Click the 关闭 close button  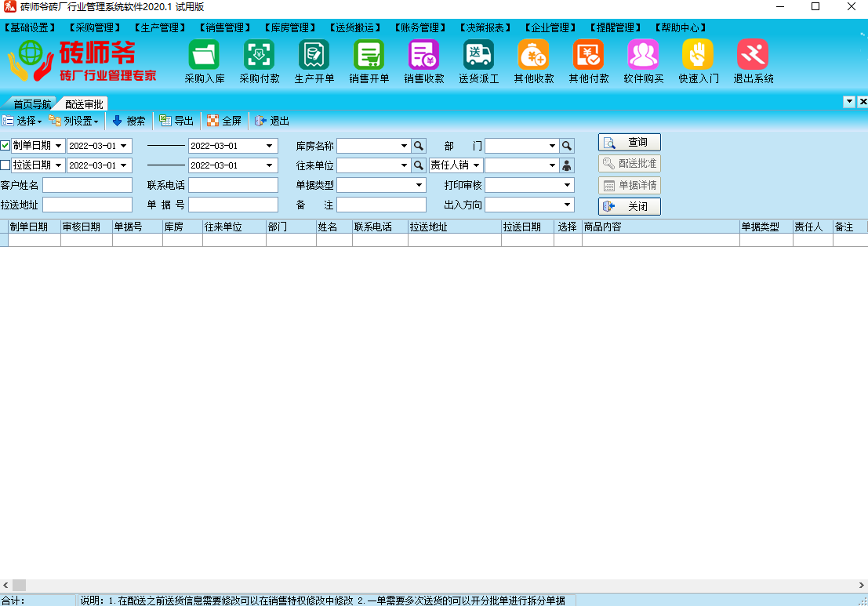coord(630,206)
